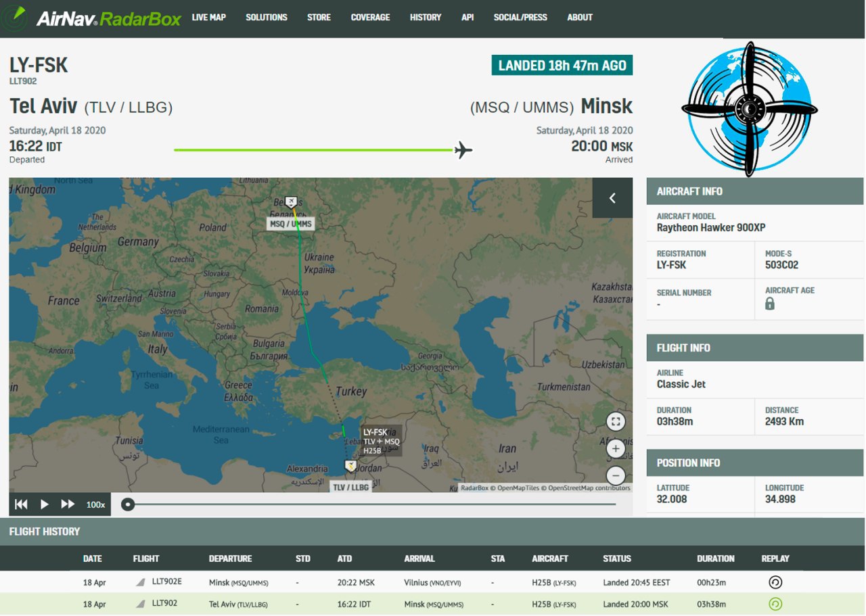Rewind the flight replay
Viewport: 866px width, 616px height.
point(22,504)
